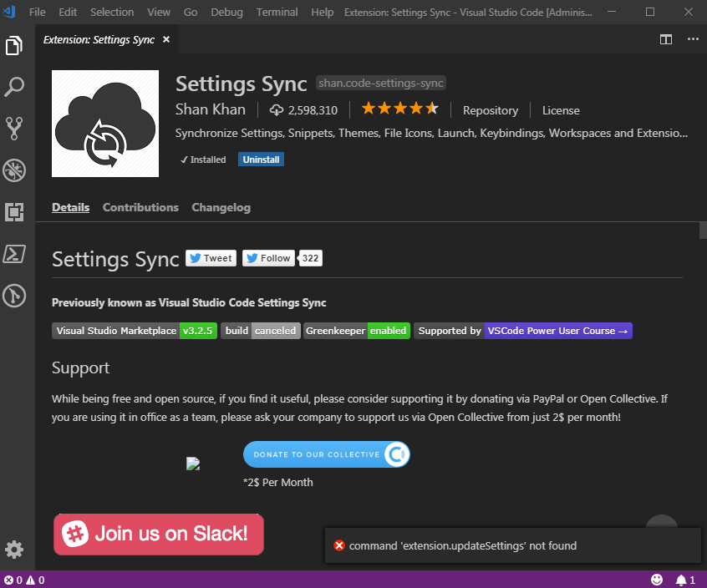The height and width of the screenshot is (588, 707).
Task: Click the Greenkeeper enabled badge
Action: click(357, 331)
